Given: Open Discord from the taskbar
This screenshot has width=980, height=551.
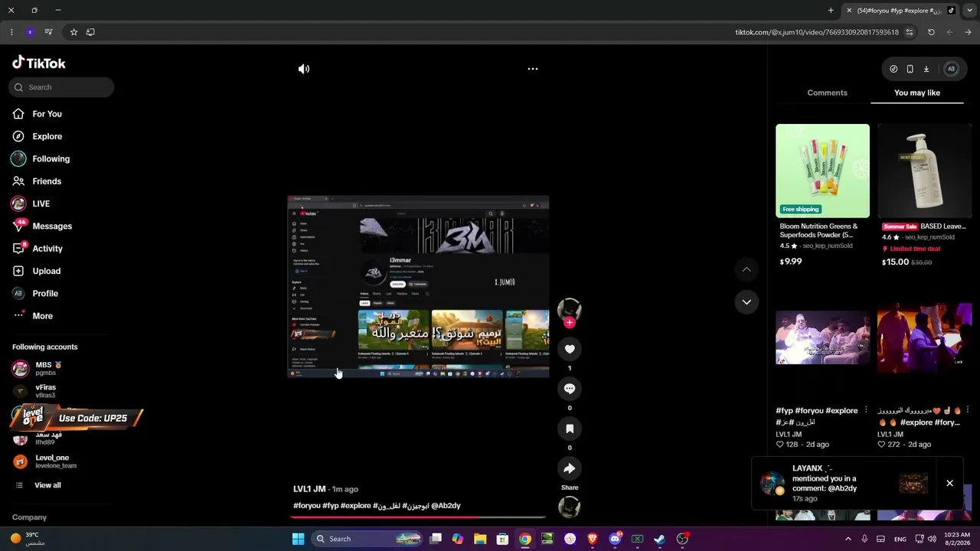Looking at the screenshot, I should [x=615, y=539].
